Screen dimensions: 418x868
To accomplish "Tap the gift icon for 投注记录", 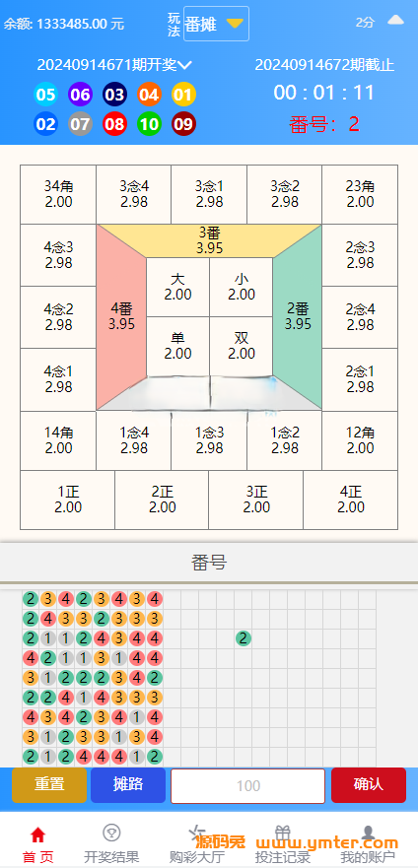I will (283, 832).
